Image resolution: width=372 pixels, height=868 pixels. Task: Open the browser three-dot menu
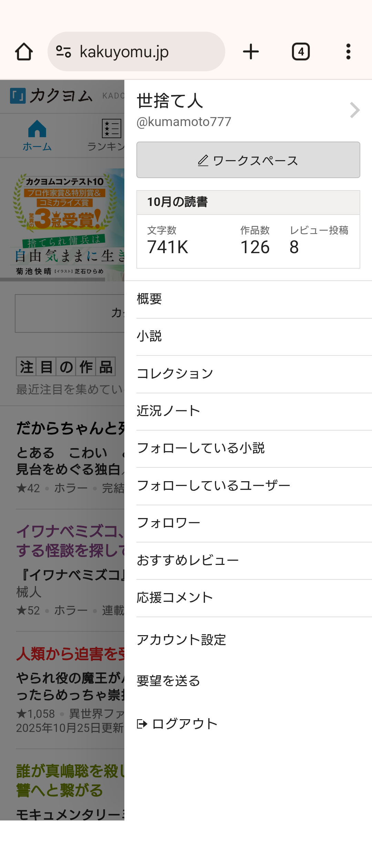pyautogui.click(x=348, y=52)
